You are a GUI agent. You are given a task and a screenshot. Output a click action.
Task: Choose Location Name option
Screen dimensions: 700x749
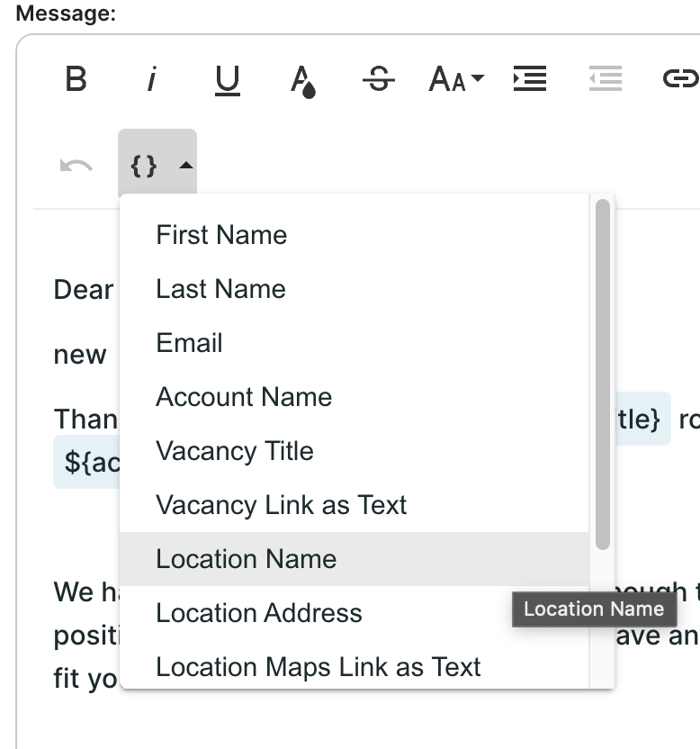pos(246,559)
